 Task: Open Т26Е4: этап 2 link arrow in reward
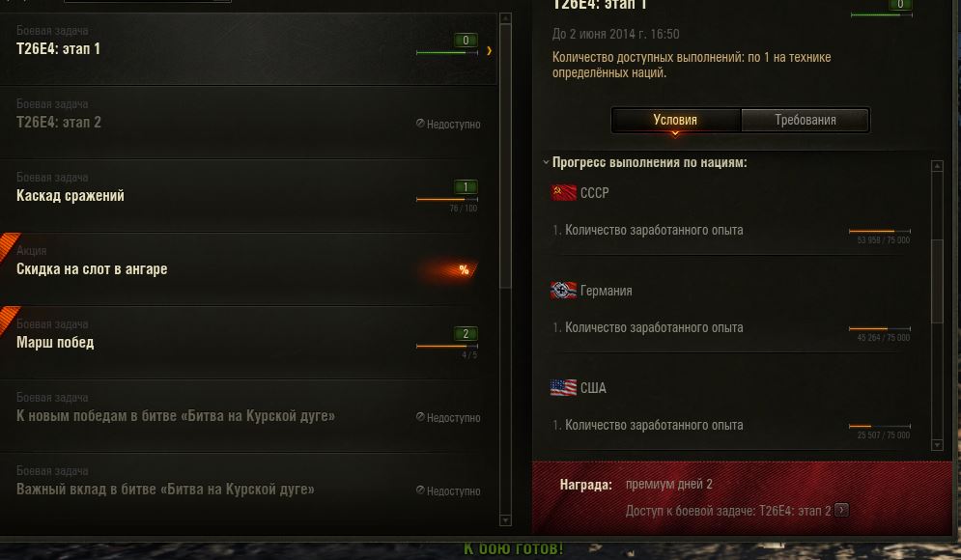pyautogui.click(x=842, y=510)
